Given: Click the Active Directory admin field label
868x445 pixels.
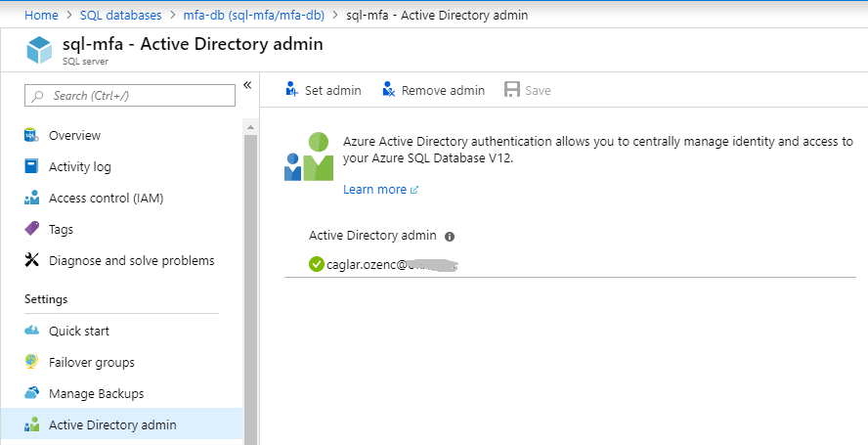Looking at the screenshot, I should click(x=372, y=236).
